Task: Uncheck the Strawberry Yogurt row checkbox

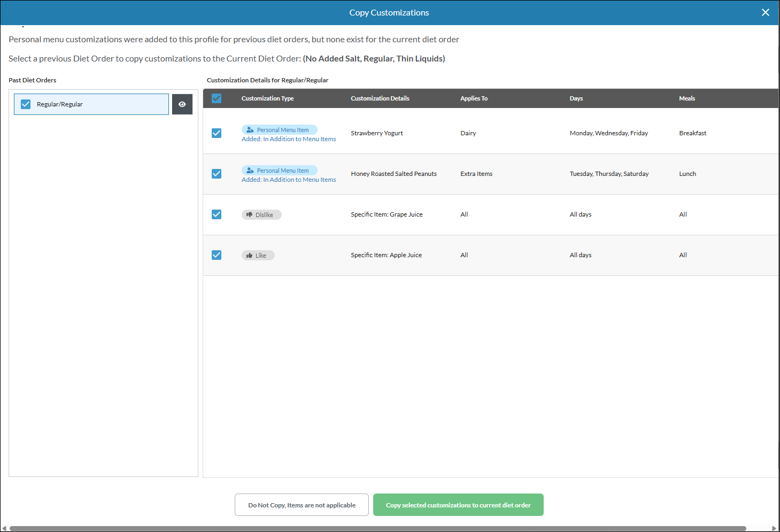Action: pos(217,133)
